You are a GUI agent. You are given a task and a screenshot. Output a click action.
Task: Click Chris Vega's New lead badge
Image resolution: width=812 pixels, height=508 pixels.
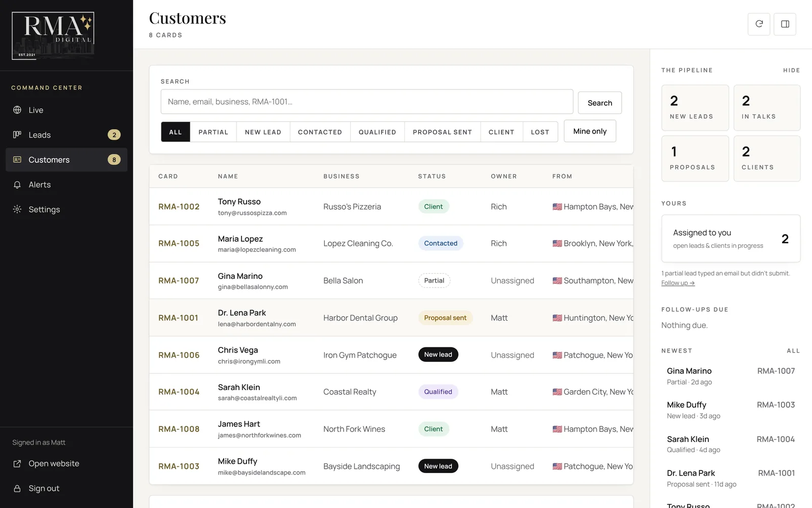438,355
